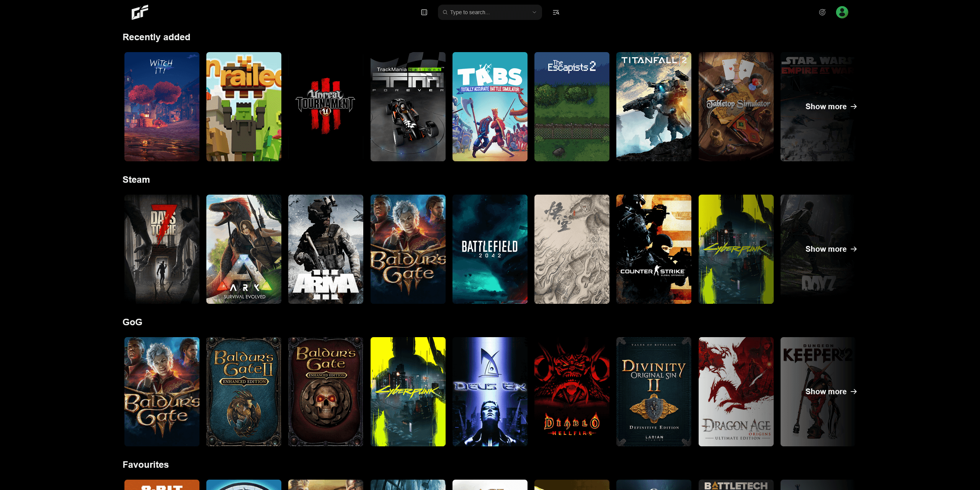Open the Diablo Hellfire cover

(572, 392)
